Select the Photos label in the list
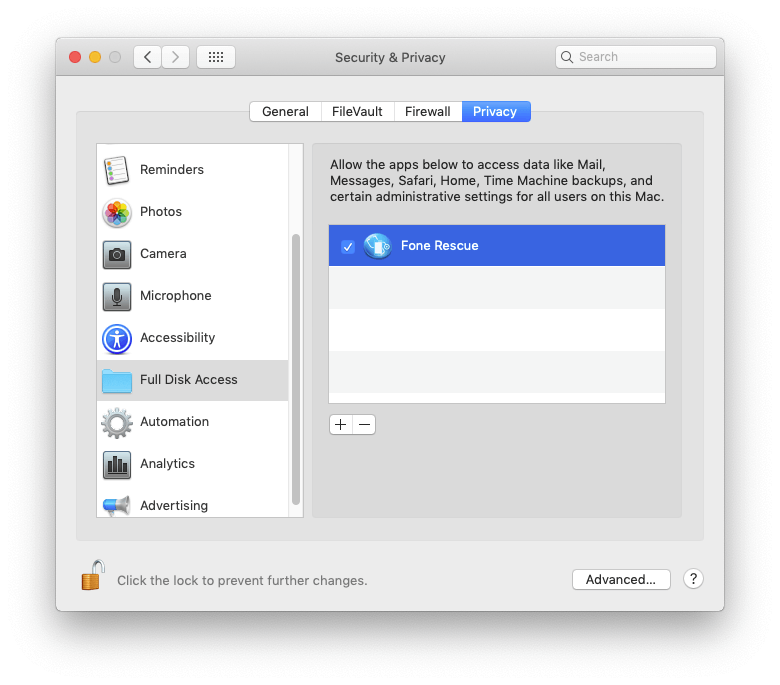Screen dimensions: 780x685 [161, 211]
